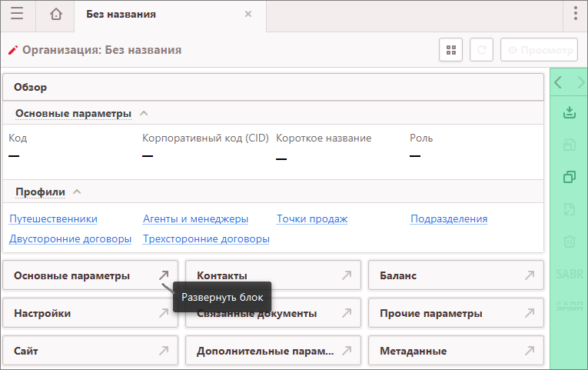Open the hamburger main menu
This screenshot has height=370, width=588.
coord(16,14)
